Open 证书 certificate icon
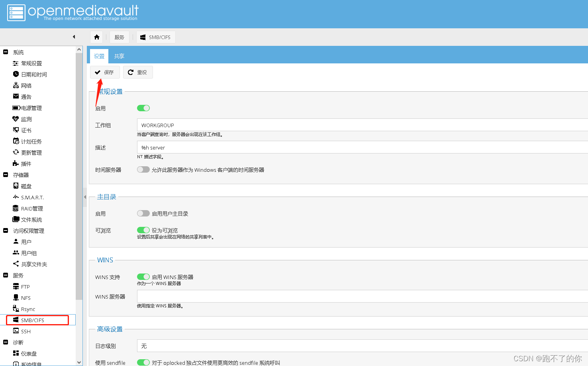This screenshot has width=588, height=366. [x=16, y=130]
